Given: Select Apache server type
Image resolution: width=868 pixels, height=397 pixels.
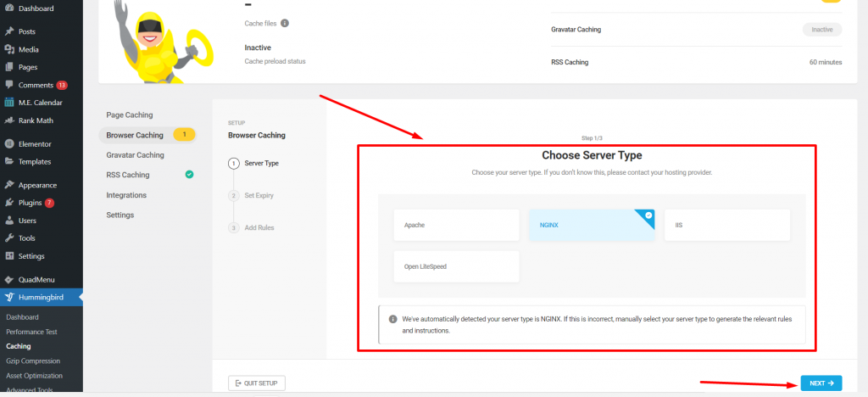Looking at the screenshot, I should point(457,225).
